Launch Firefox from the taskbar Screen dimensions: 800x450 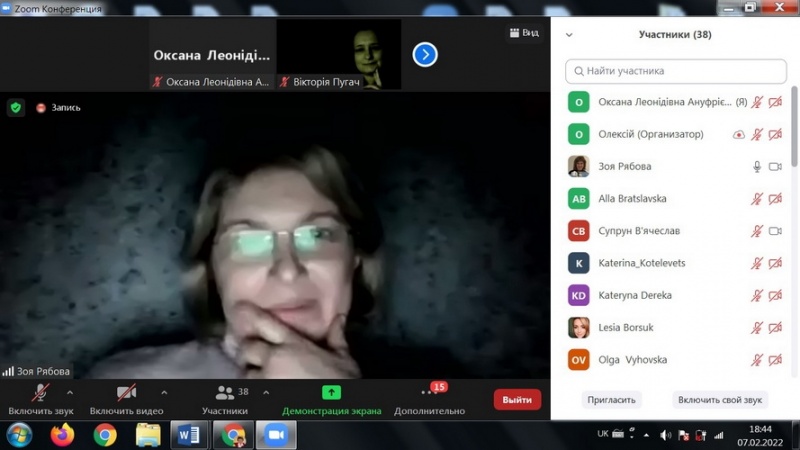(62, 435)
